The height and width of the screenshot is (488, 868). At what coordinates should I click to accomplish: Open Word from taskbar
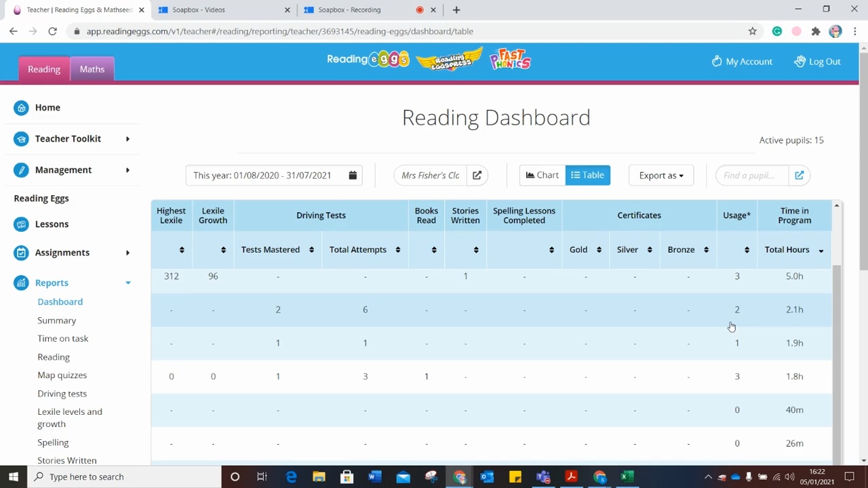[x=374, y=476]
